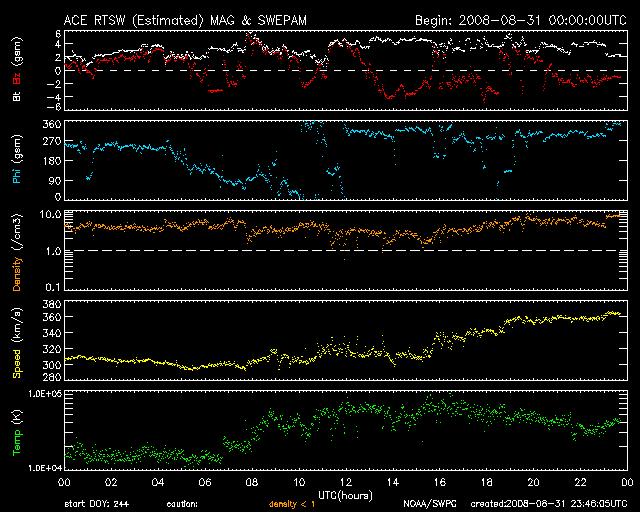Click the orange Density axis label
Viewport: 640px width, 512px height.
(x=17, y=274)
